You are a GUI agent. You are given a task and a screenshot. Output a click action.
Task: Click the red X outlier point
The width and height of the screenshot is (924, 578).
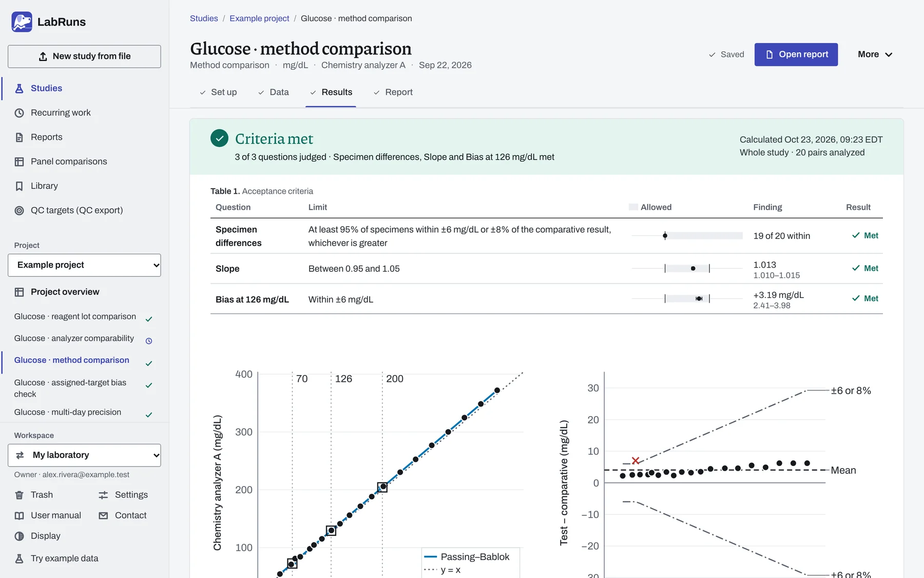pos(636,461)
